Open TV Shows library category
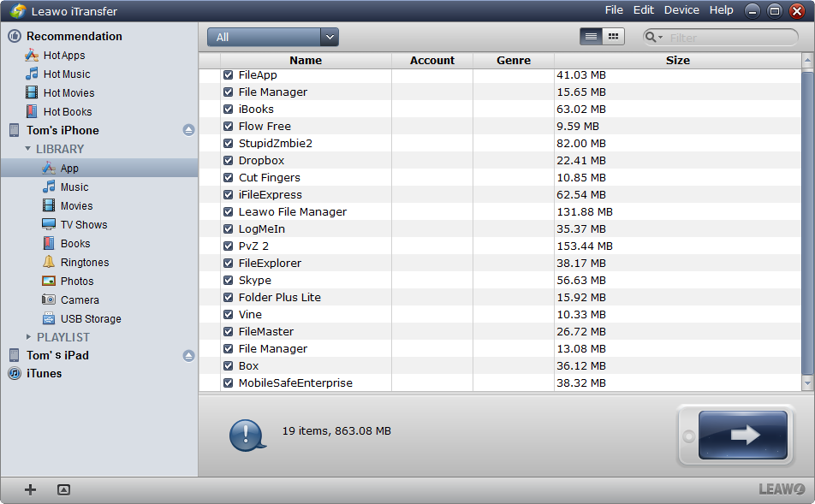The height and width of the screenshot is (504, 815). (x=74, y=224)
